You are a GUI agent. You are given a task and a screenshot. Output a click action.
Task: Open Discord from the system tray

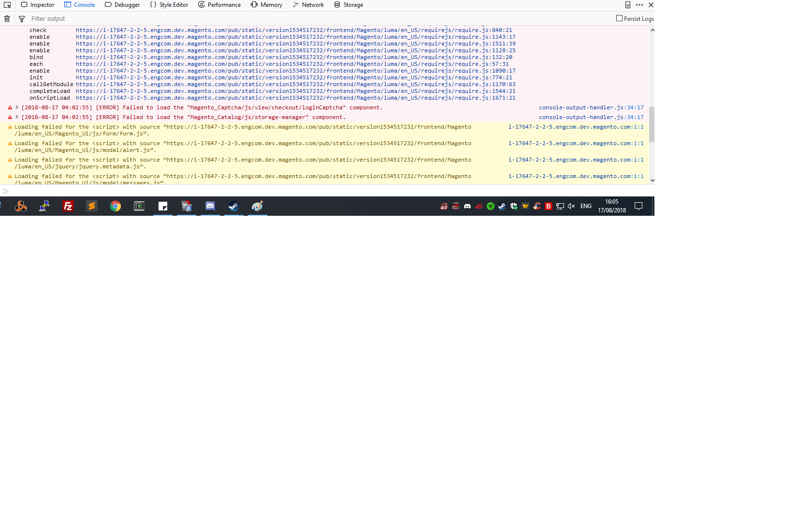coord(467,206)
